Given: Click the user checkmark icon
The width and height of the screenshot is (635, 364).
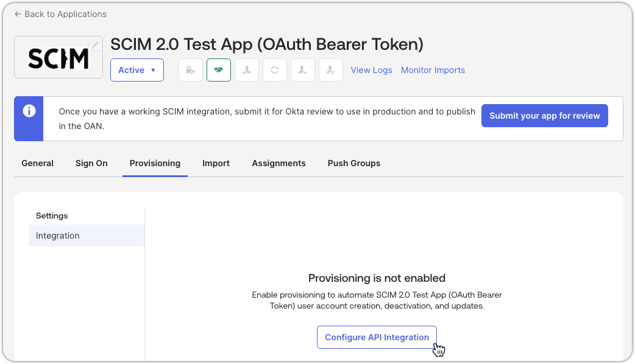Looking at the screenshot, I should [331, 70].
